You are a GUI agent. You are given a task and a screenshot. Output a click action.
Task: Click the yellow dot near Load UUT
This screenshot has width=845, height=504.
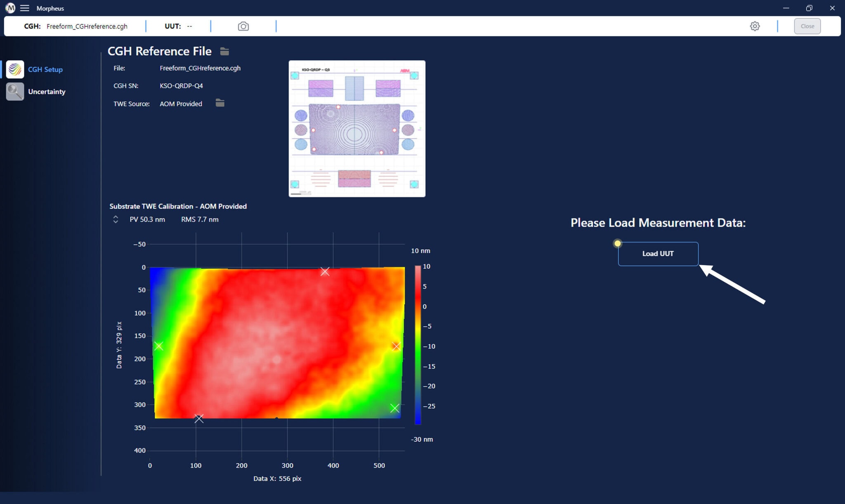617,243
